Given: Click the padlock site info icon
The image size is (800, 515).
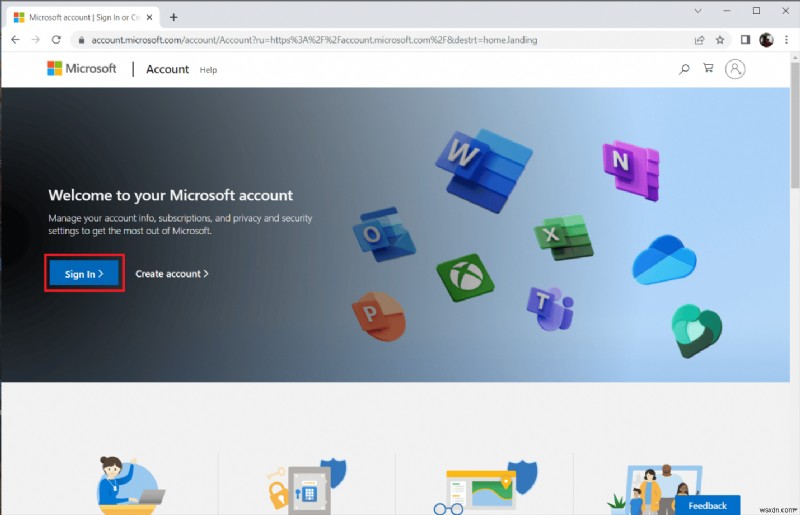Looking at the screenshot, I should click(x=81, y=40).
